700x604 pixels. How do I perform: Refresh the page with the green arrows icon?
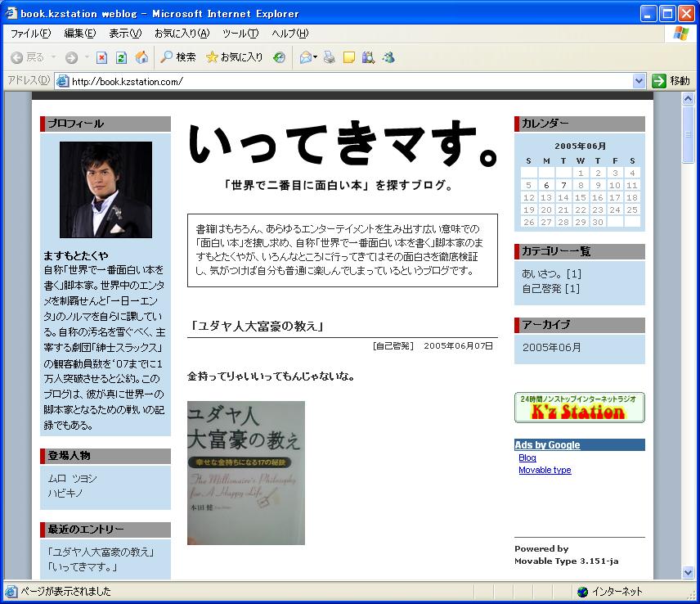(x=121, y=57)
